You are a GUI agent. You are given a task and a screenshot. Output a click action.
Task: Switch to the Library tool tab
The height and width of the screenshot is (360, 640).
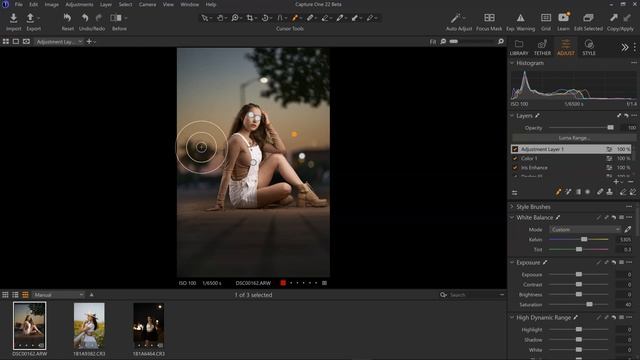coord(519,48)
